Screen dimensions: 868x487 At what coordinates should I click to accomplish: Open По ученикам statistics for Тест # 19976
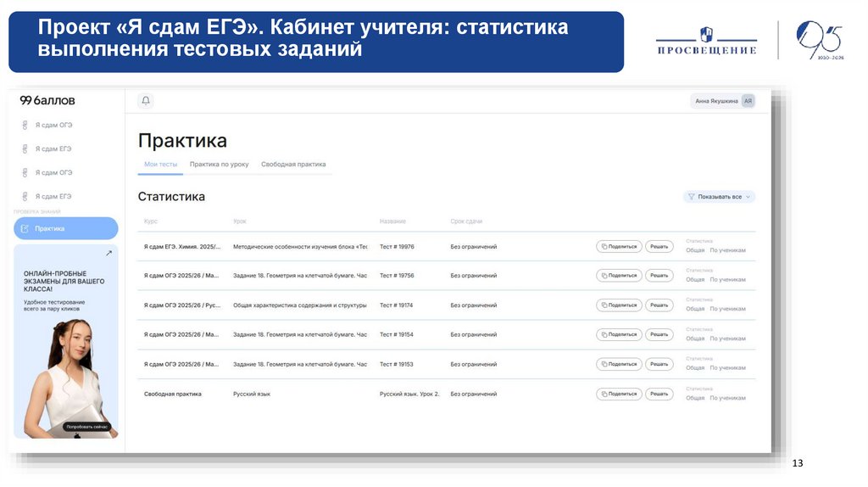[x=727, y=250]
